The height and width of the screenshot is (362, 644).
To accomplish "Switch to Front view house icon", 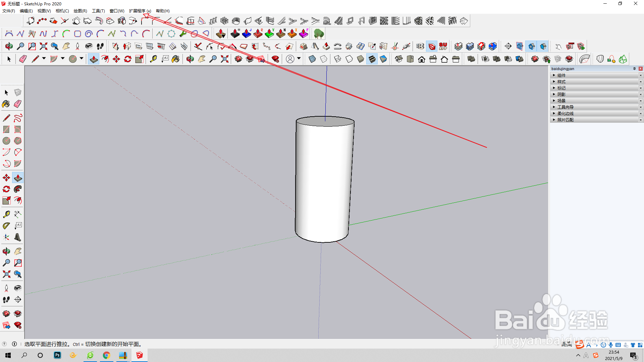I will (x=422, y=59).
